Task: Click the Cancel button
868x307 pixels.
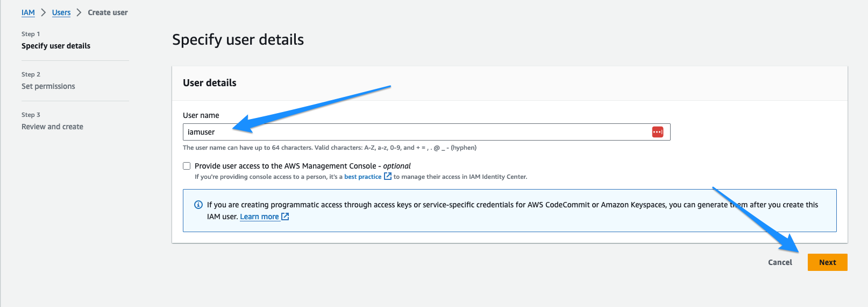Action: [780, 262]
